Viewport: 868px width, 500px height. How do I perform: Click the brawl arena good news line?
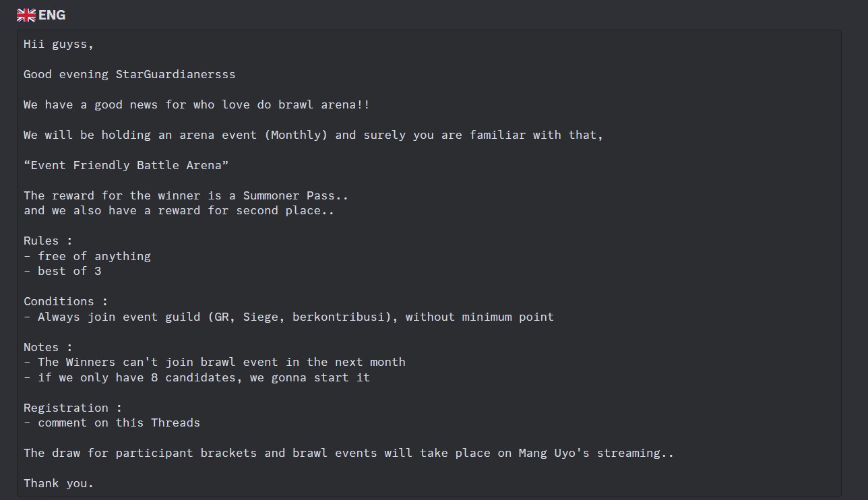[x=196, y=104]
